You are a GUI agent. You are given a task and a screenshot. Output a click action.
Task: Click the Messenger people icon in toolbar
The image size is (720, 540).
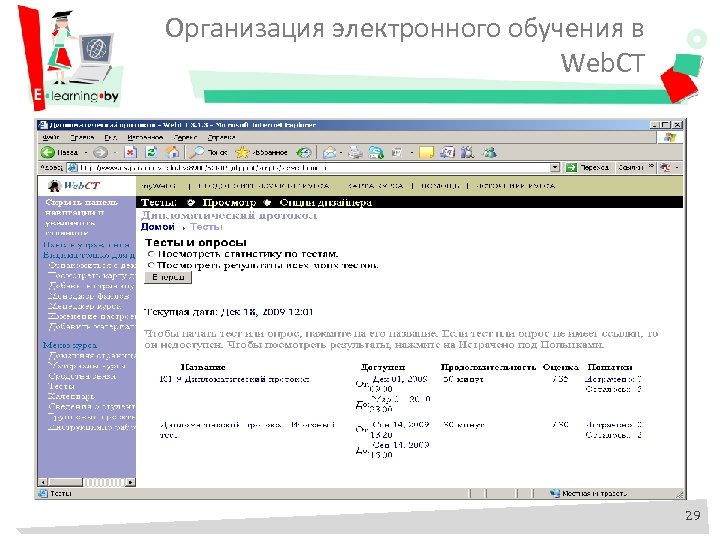490,152
